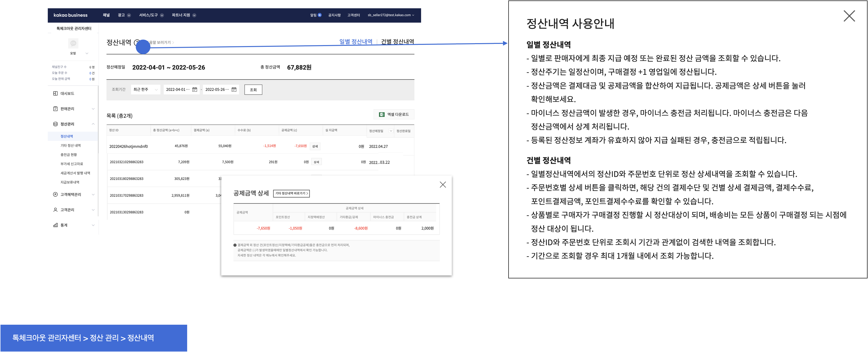
Task: Expand the 최근 한주 period dropdown
Action: [x=145, y=89]
